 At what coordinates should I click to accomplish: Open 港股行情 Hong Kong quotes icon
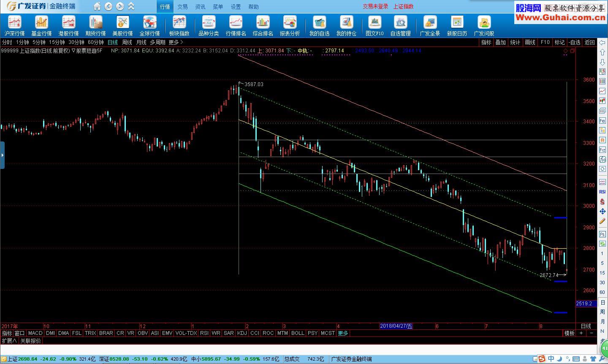click(x=68, y=26)
